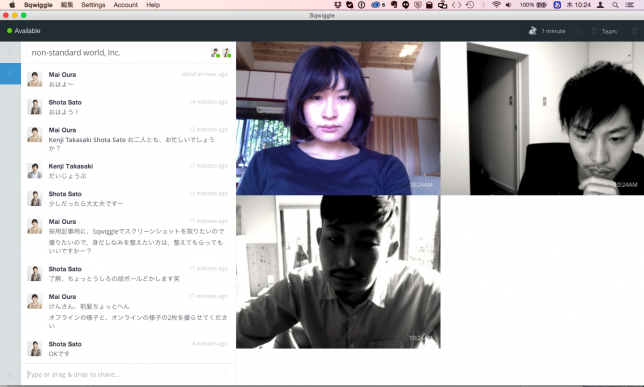Screen dimensions: 644x387
Task: Open the user account menu bar icon
Action: click(600, 5)
